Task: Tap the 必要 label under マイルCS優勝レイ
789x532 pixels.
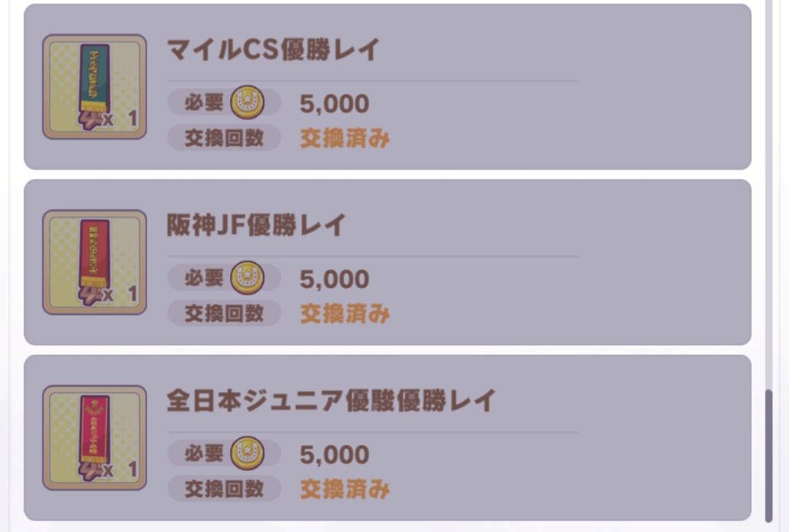Action: (x=203, y=103)
